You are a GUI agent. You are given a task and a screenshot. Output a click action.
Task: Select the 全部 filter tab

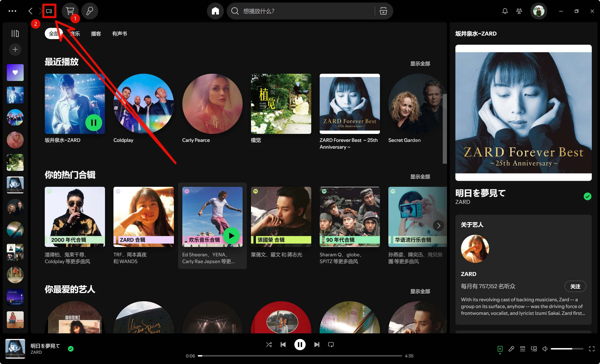click(x=54, y=33)
